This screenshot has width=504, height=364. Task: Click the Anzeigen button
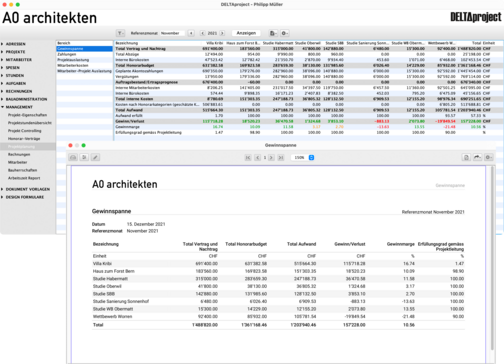click(246, 33)
